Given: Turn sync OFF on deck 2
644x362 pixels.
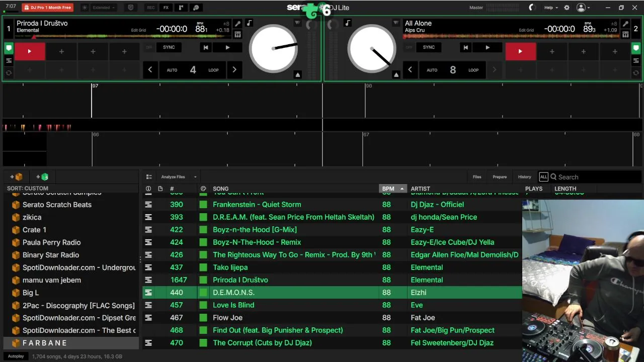Looking at the screenshot, I should [x=409, y=47].
